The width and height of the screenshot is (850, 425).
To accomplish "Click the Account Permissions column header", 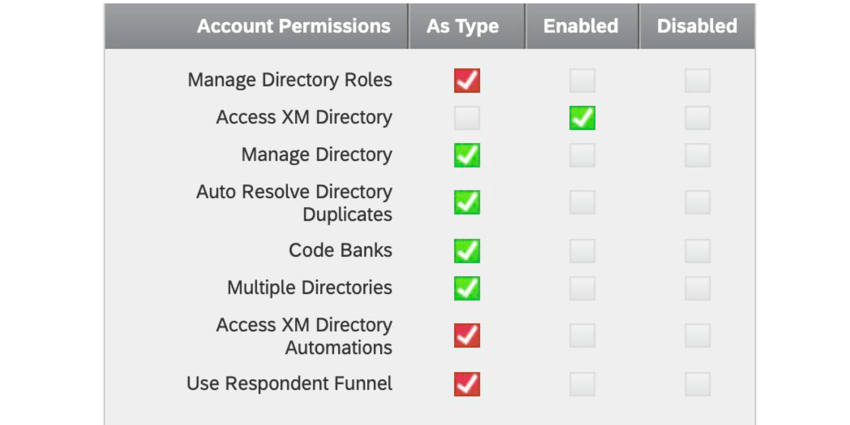I will pyautogui.click(x=293, y=26).
